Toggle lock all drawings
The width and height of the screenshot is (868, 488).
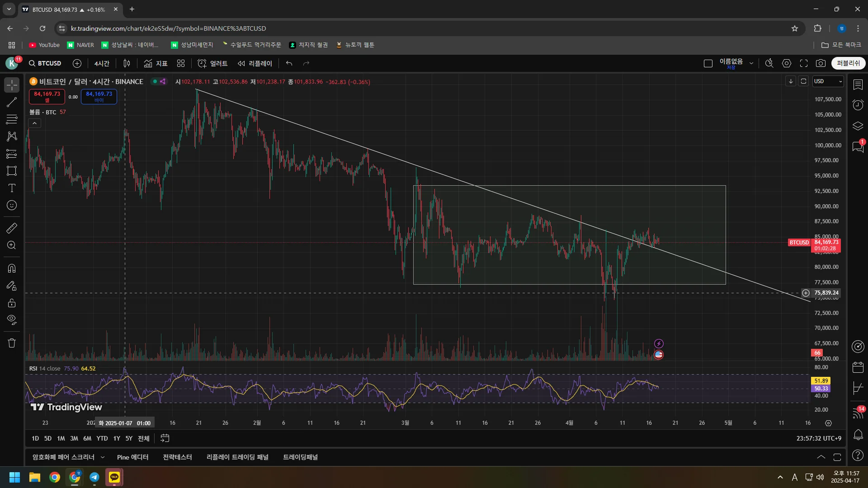coord(12,303)
